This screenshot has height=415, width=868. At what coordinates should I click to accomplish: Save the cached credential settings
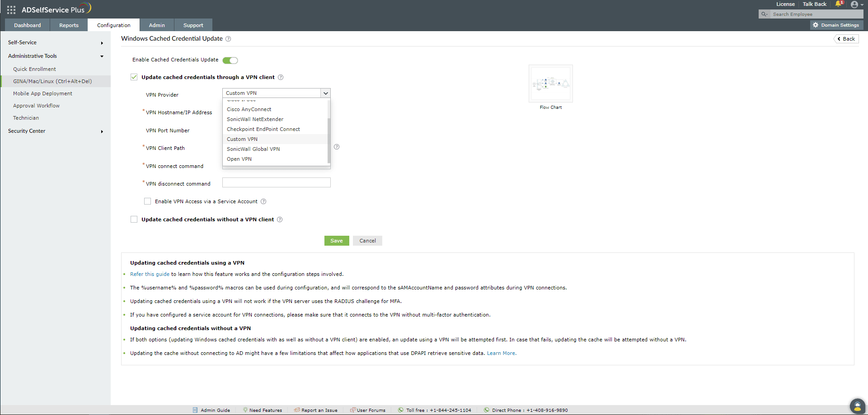pos(337,241)
